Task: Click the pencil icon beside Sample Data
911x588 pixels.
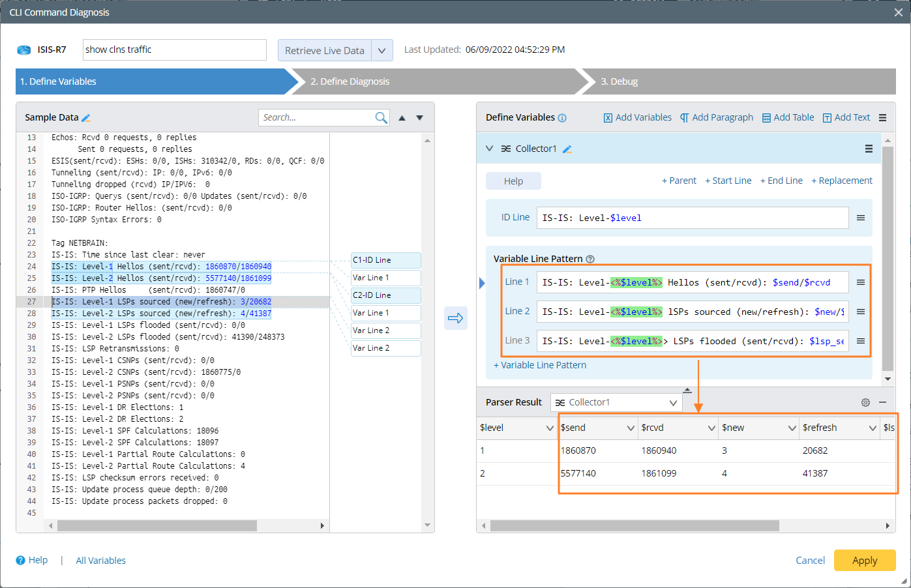Action: pyautogui.click(x=86, y=118)
